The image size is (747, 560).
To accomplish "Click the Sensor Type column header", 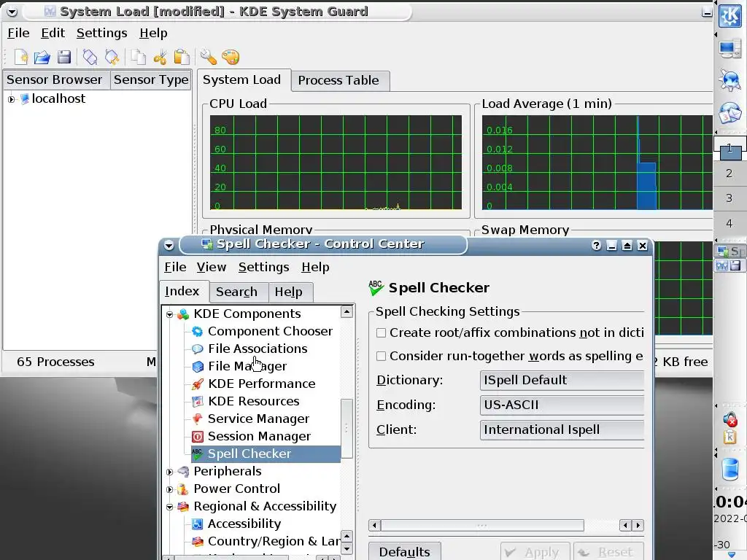I will pyautogui.click(x=151, y=79).
